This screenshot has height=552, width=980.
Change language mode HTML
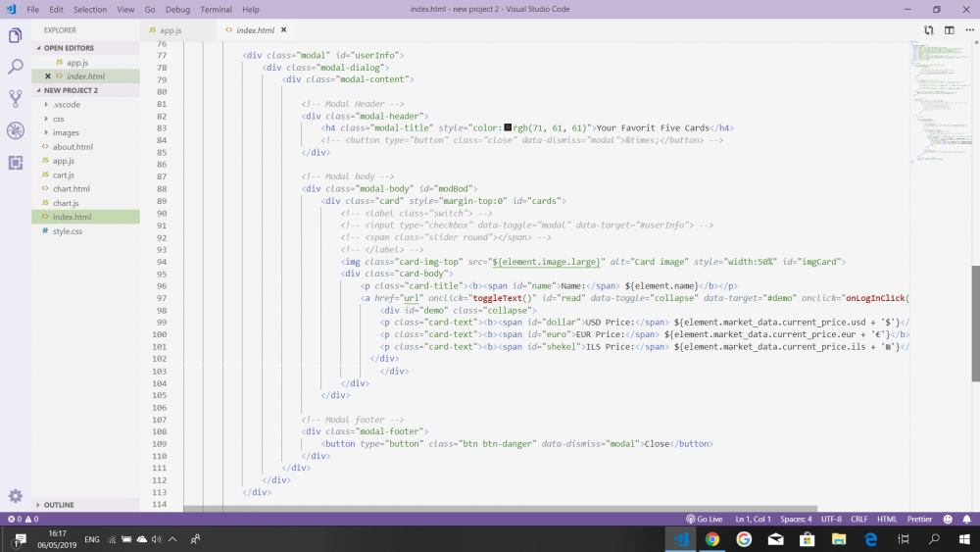[887, 519]
